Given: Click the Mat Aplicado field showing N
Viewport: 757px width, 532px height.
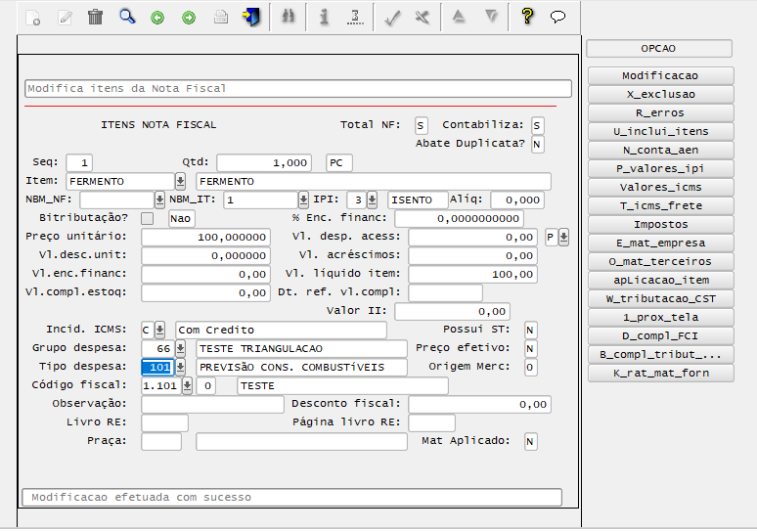Looking at the screenshot, I should (530, 442).
